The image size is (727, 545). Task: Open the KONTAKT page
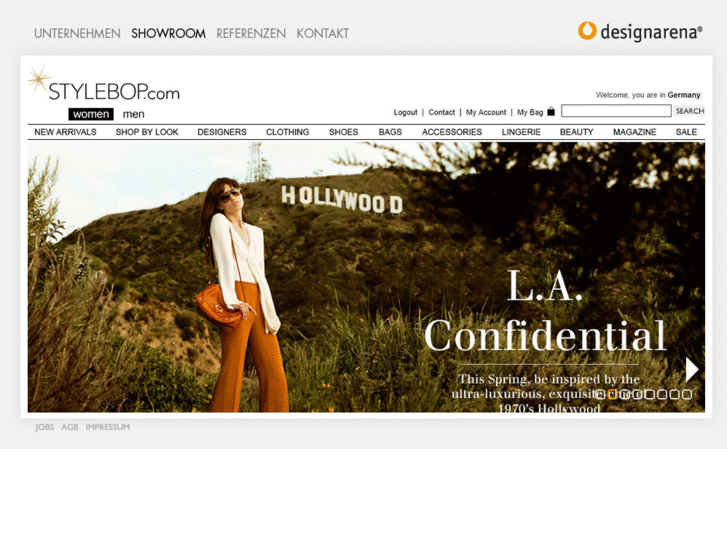click(323, 33)
